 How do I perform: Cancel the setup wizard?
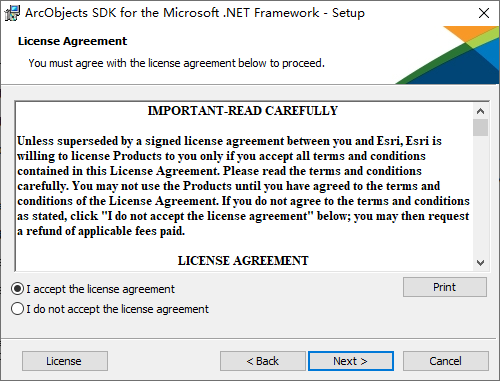pyautogui.click(x=446, y=361)
